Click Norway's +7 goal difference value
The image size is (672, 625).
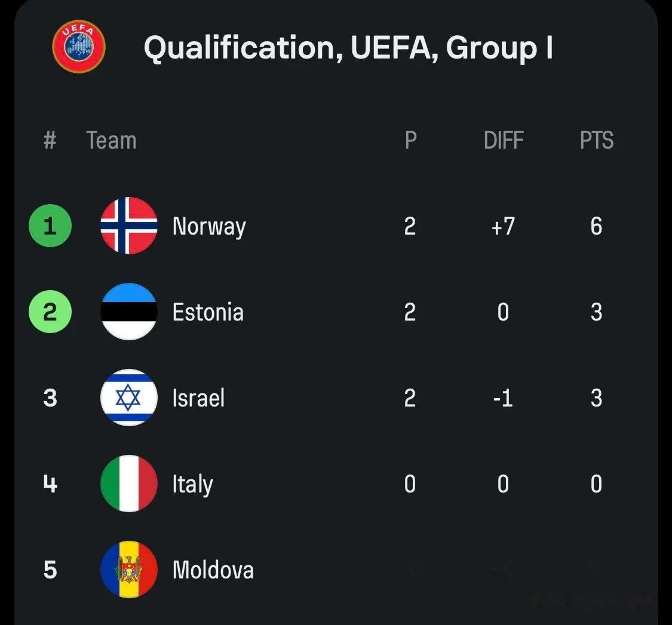[x=503, y=227]
